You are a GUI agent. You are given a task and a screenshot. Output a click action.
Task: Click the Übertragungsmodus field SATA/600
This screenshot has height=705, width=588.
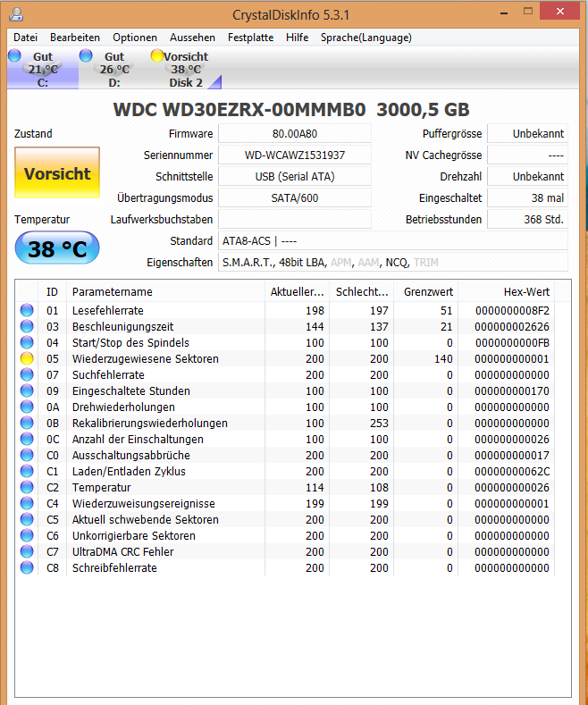[295, 197]
